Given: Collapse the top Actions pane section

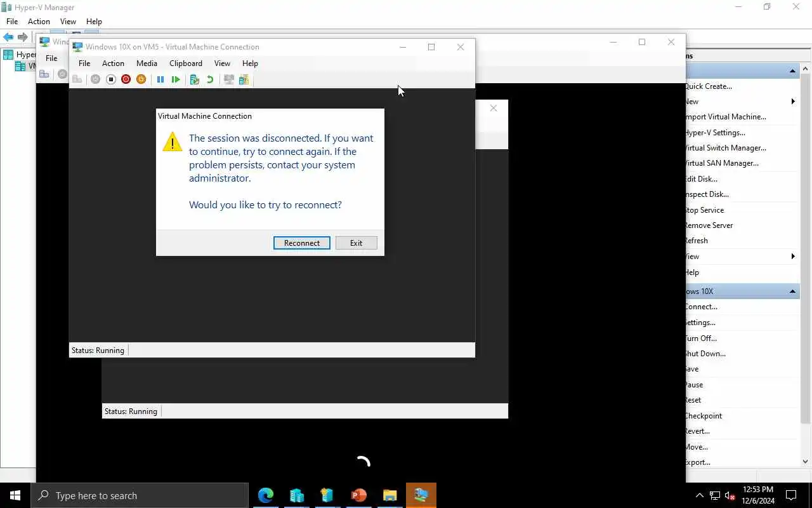Looking at the screenshot, I should 793,71.
